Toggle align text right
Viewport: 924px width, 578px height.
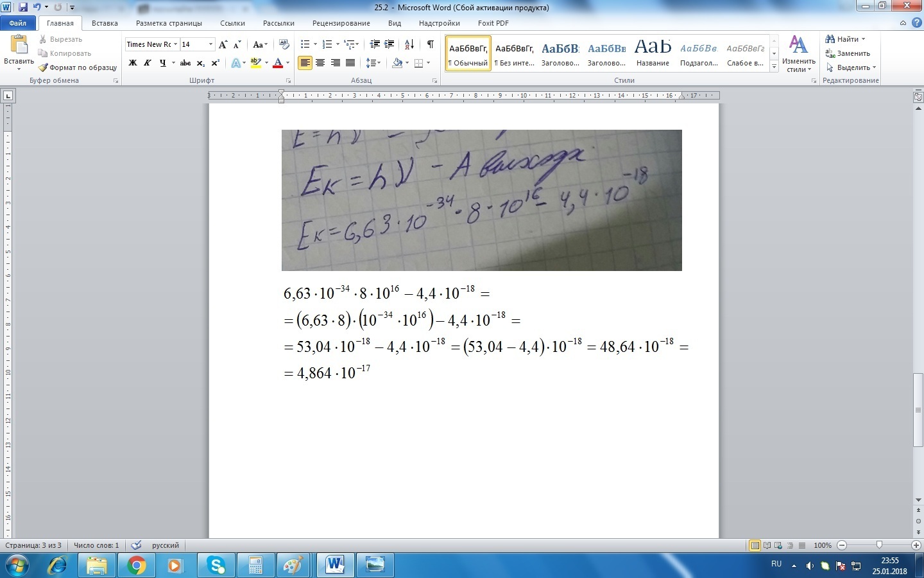point(335,63)
